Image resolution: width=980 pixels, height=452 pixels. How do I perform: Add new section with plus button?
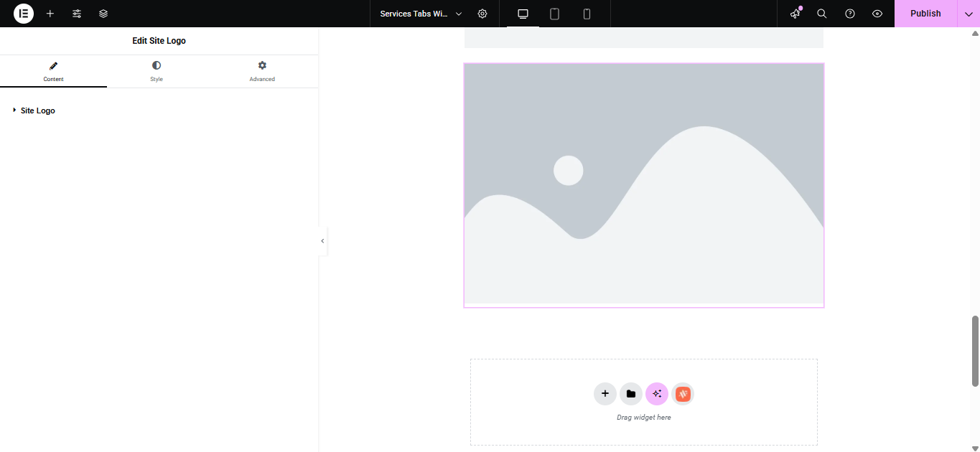click(605, 393)
